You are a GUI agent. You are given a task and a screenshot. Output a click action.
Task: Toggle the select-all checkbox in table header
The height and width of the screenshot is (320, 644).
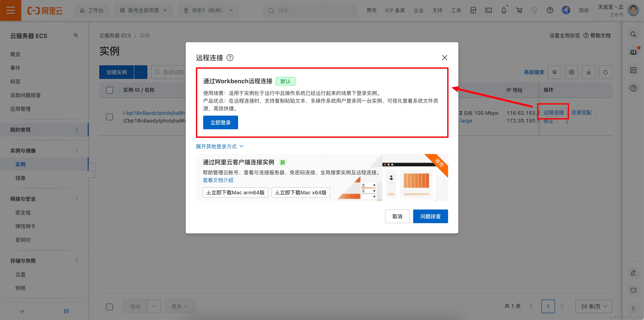click(x=109, y=90)
